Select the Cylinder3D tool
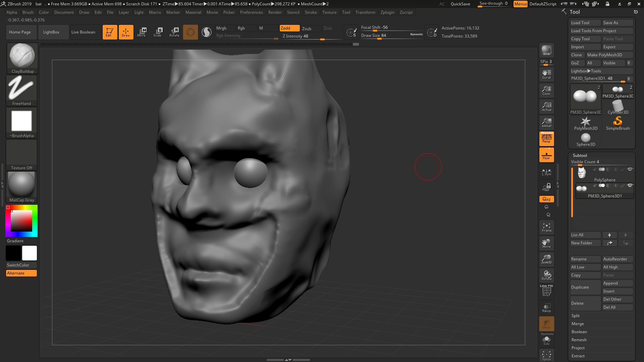Screen dimensions: 644x362 click(618, 107)
